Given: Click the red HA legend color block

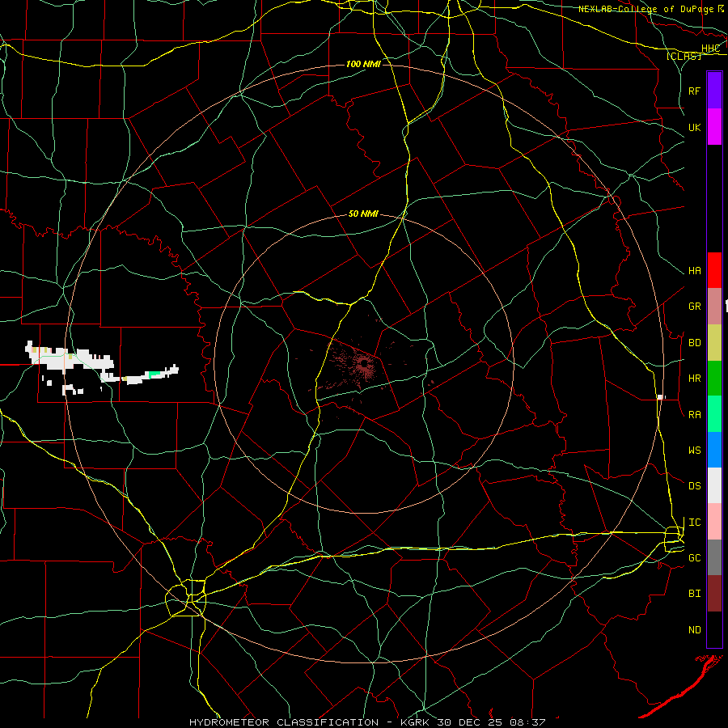Looking at the screenshot, I should tap(714, 270).
